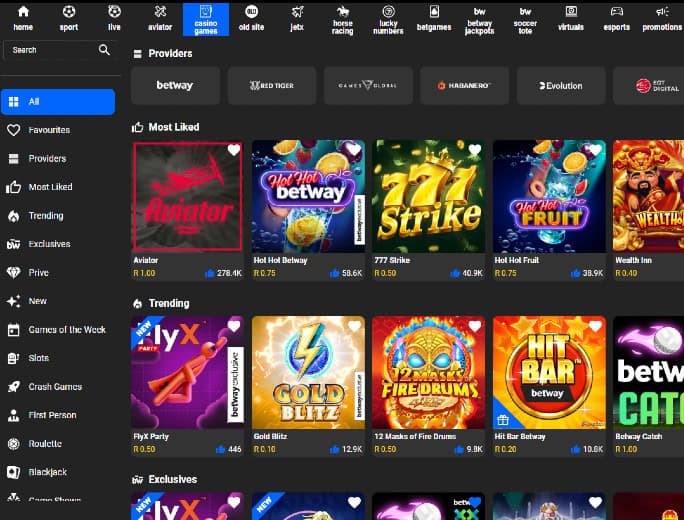Filter by Games Global provider
This screenshot has height=520, width=684.
point(368,86)
